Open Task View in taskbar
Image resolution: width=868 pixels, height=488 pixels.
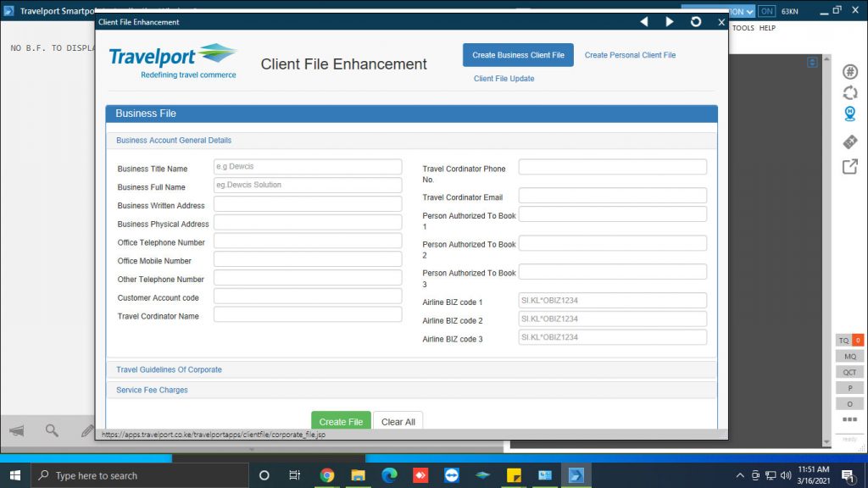point(294,475)
